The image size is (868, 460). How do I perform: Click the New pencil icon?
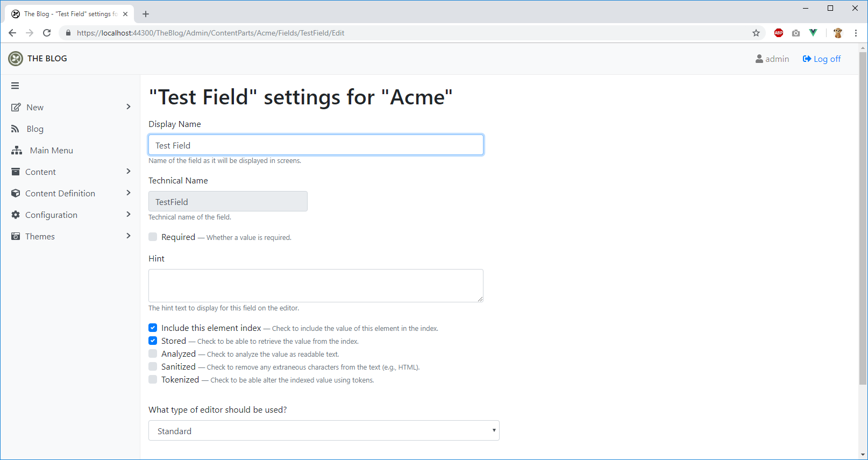pyautogui.click(x=16, y=107)
